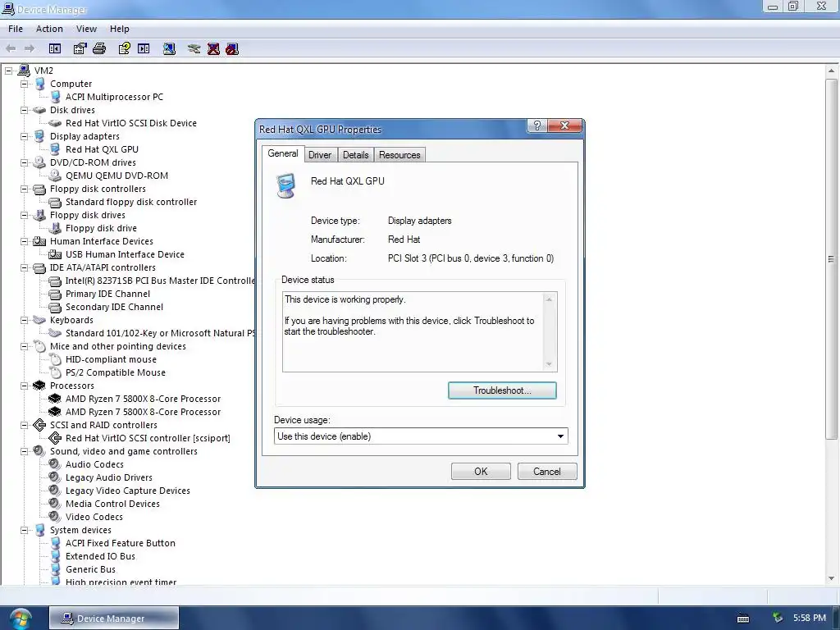Click the Scan for hardware changes icon
Screen dimensions: 840x630
(169, 48)
